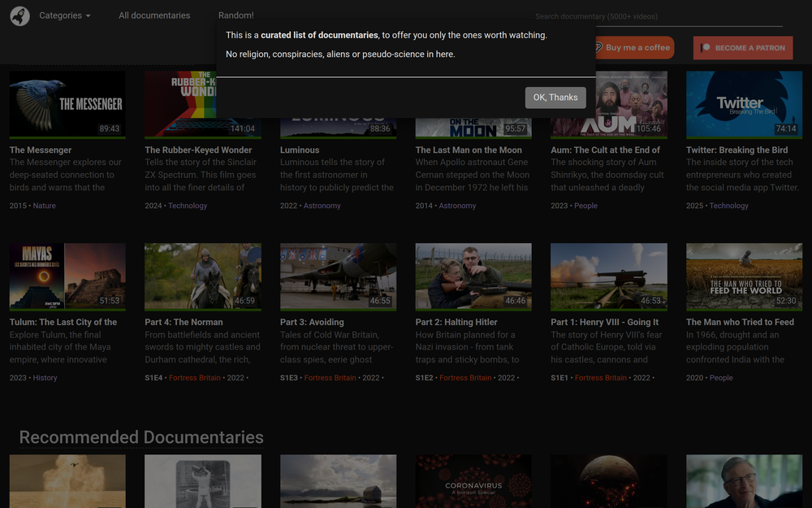
Task: Select Technology category under Twitter documentary
Action: pos(728,206)
